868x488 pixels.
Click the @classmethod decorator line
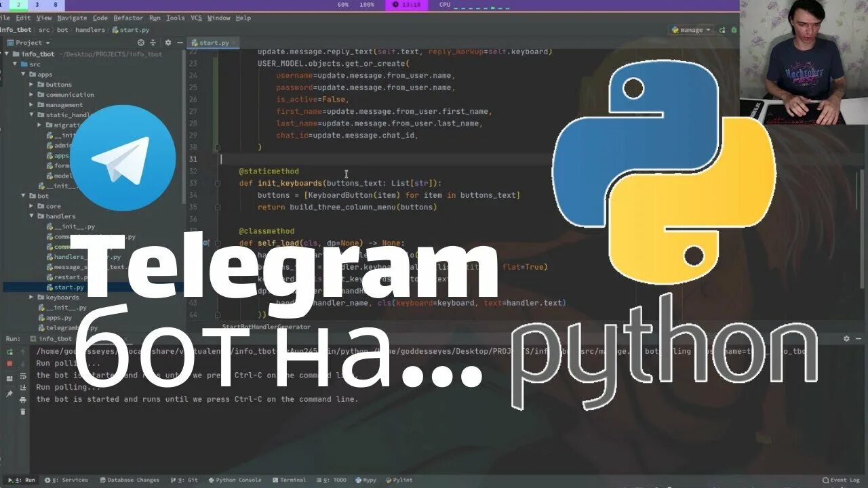click(267, 231)
